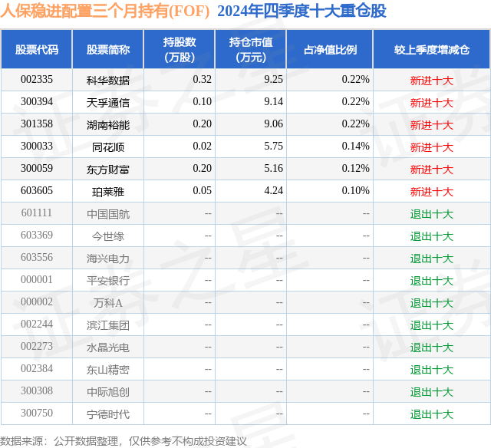This screenshot has width=491, height=448.
Task: Click 0.12% ratio in 东方财富 row
Action: pyautogui.click(x=356, y=169)
